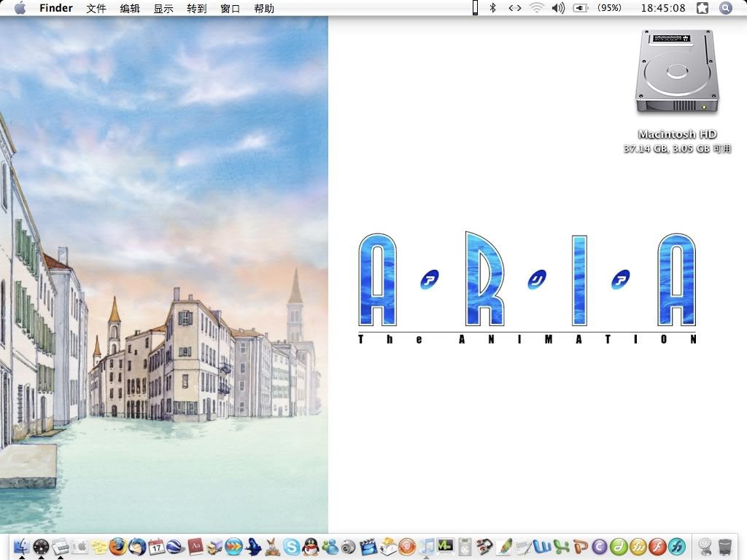Open the iPod utility in dock
The height and width of the screenshot is (560, 747).
click(465, 547)
